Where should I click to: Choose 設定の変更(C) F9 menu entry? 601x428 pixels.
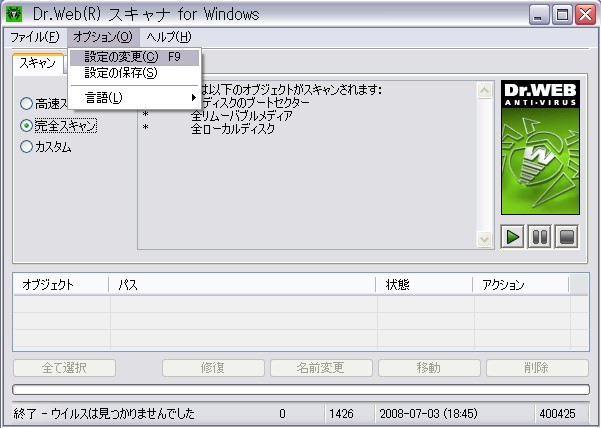point(135,57)
